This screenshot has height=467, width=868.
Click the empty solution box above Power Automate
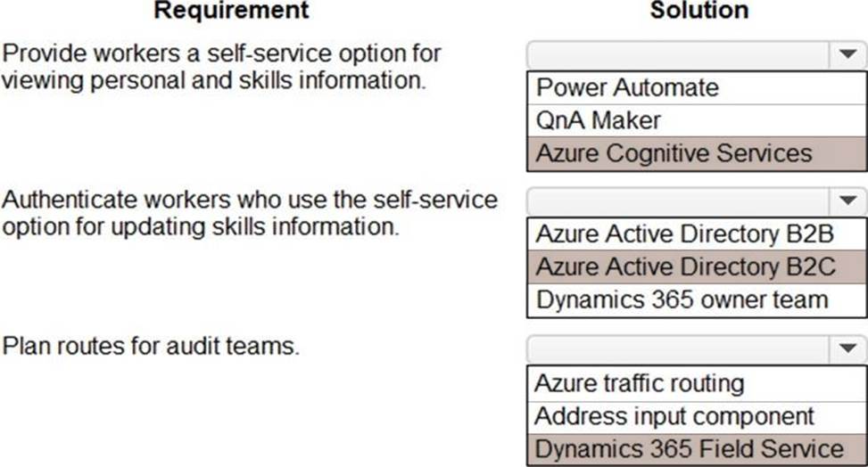(x=678, y=55)
